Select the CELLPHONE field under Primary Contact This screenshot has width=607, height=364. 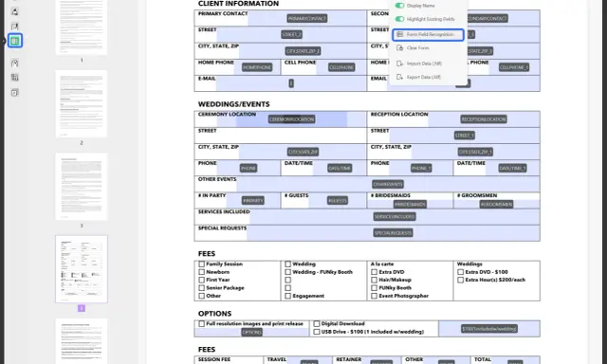[341, 67]
